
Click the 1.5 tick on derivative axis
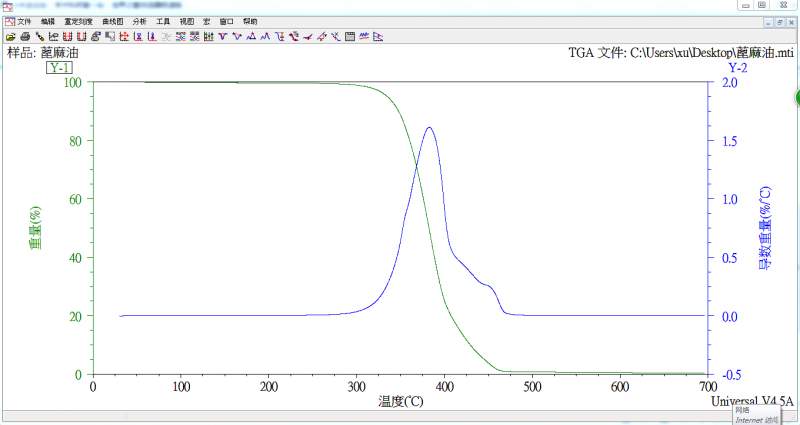(730, 141)
